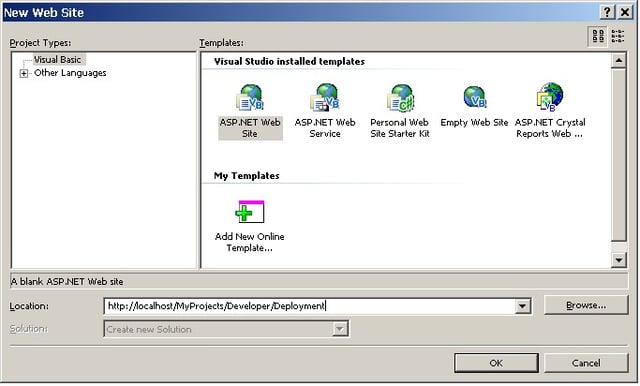Image resolution: width=640 pixels, height=386 pixels.
Task: Open the Create new Solution dropdown
Action: click(339, 329)
